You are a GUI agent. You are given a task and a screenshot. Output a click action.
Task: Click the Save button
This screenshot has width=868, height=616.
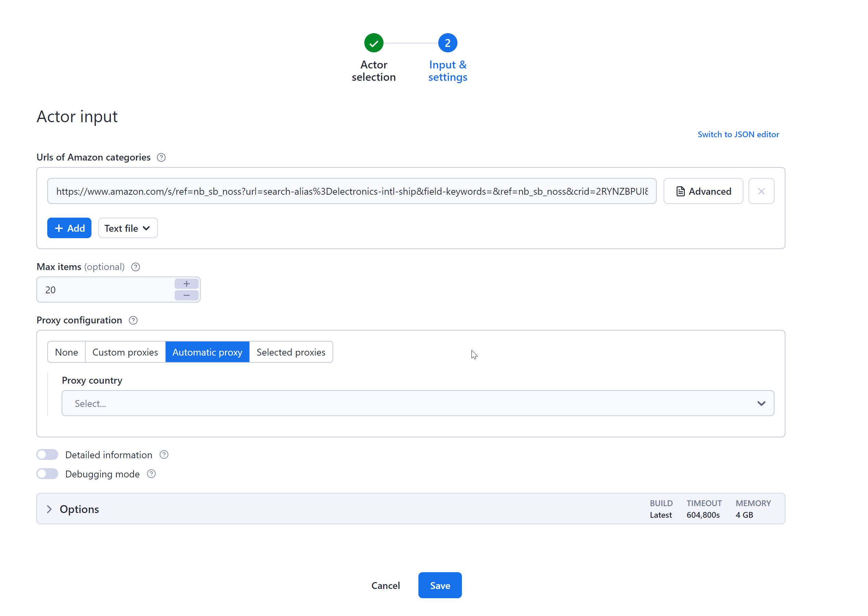coord(439,585)
